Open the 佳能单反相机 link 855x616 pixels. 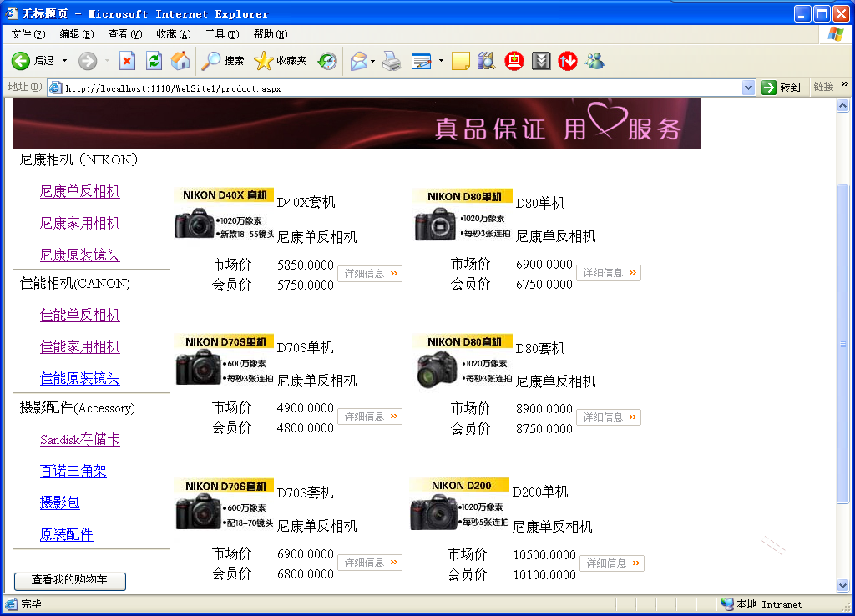tap(79, 315)
